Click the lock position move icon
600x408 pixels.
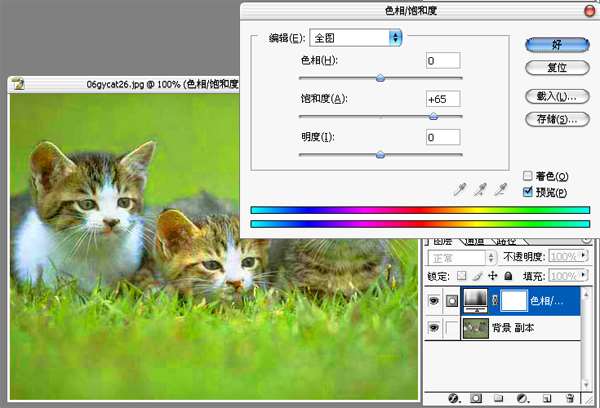492,276
